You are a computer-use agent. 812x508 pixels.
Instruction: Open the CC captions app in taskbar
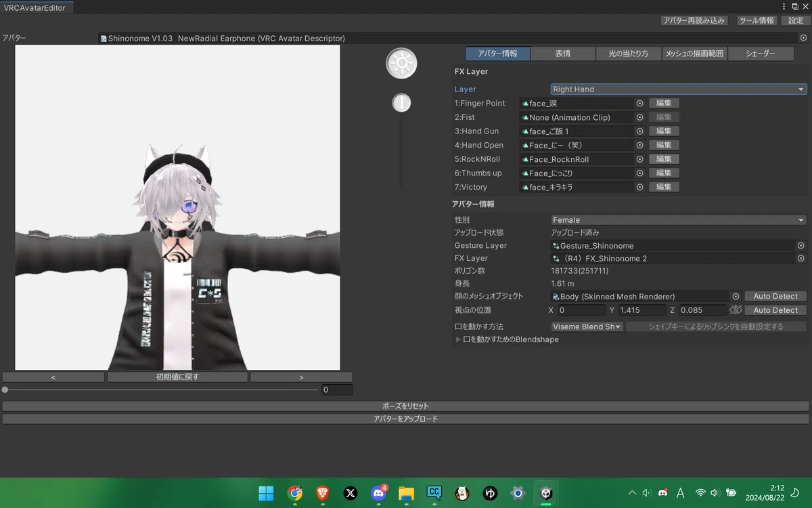(434, 493)
